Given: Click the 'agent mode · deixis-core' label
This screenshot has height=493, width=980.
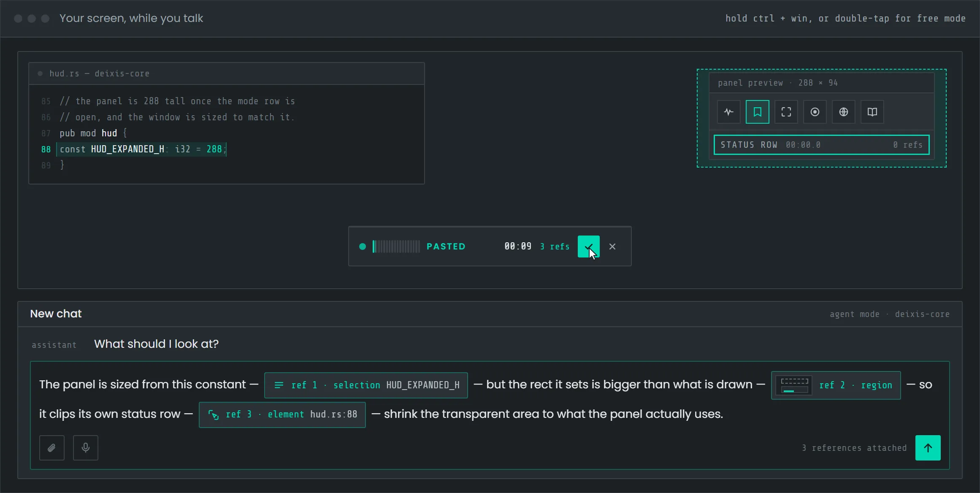Looking at the screenshot, I should (889, 314).
